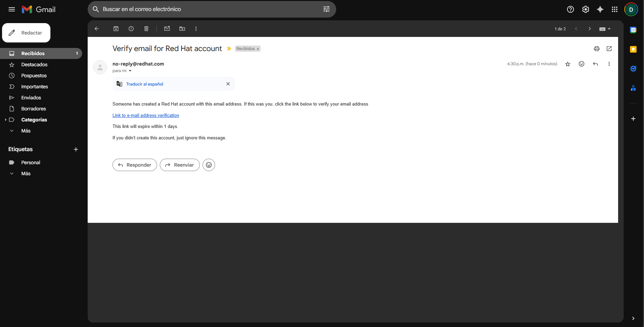Mark email as unread
644x327 pixels.
(x=167, y=29)
